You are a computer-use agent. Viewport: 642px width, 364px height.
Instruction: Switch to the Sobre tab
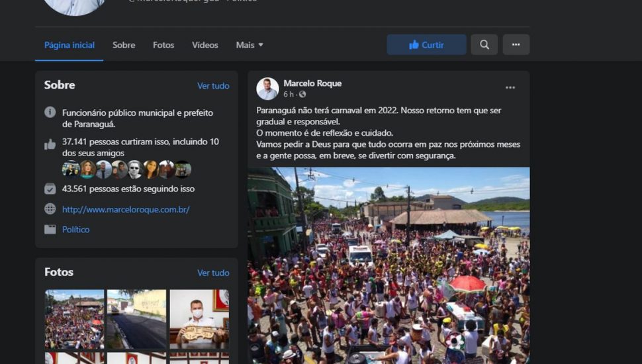click(x=124, y=45)
